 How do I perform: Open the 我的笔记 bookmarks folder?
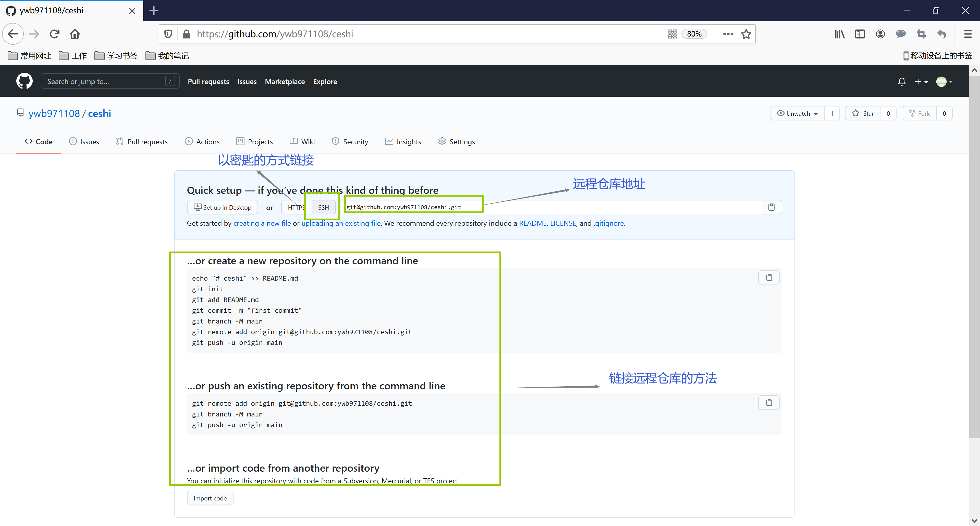167,56
